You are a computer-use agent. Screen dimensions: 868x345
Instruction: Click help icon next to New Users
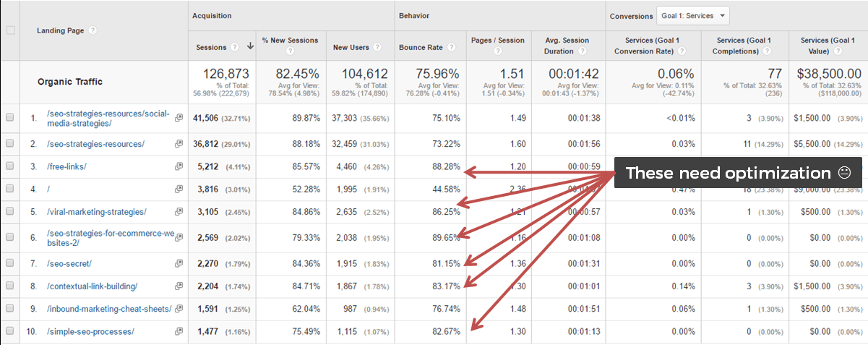(377, 48)
